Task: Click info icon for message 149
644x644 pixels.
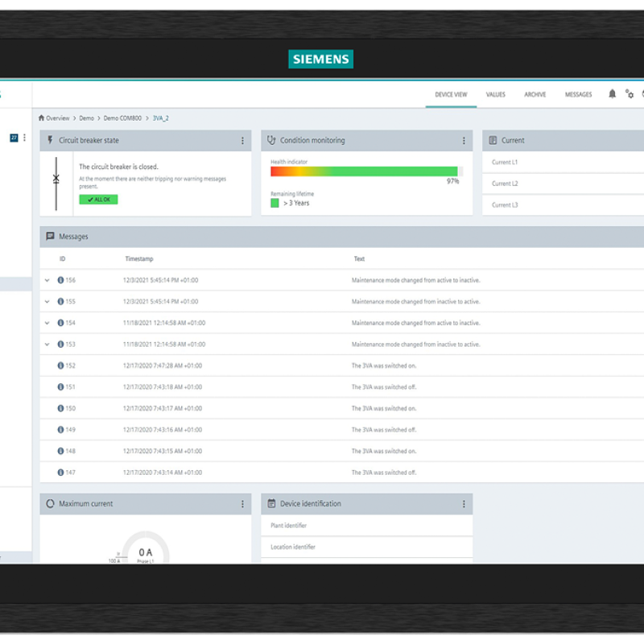Action: click(60, 430)
